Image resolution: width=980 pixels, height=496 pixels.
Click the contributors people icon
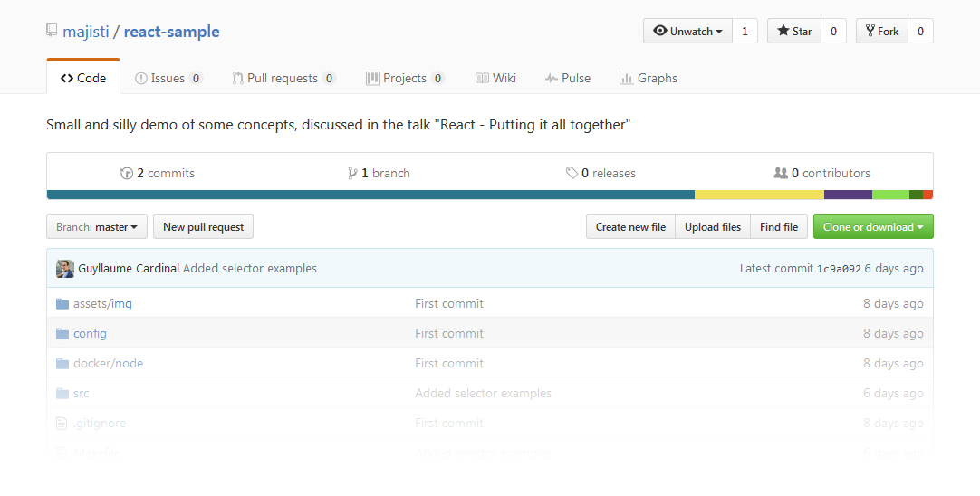pos(781,172)
